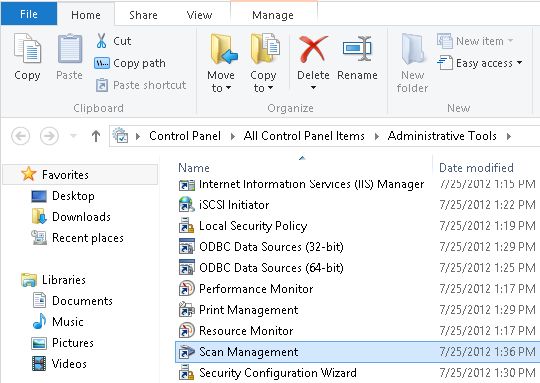Open the Move to dropdown arrow
The width and height of the screenshot is (540, 383).
click(x=228, y=88)
